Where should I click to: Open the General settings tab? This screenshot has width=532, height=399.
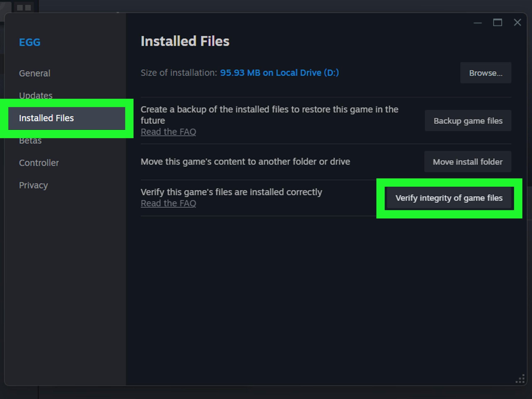(35, 73)
